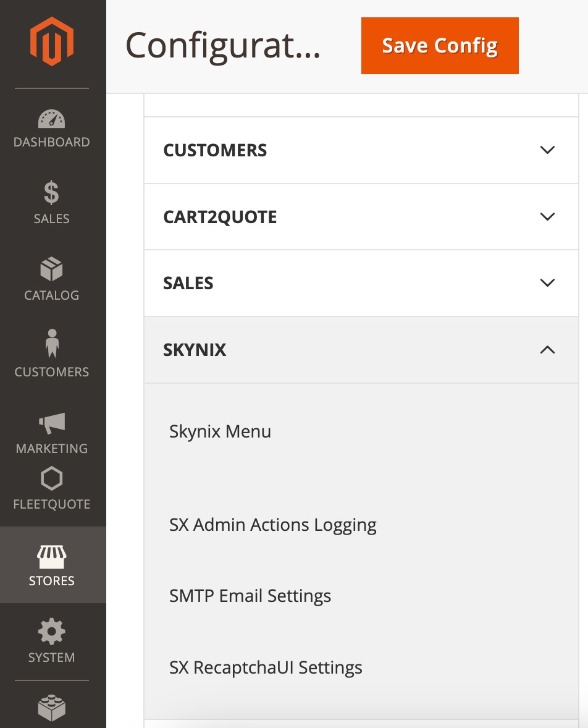Click the DASHBOARD menu label
588x728 pixels.
(x=51, y=142)
